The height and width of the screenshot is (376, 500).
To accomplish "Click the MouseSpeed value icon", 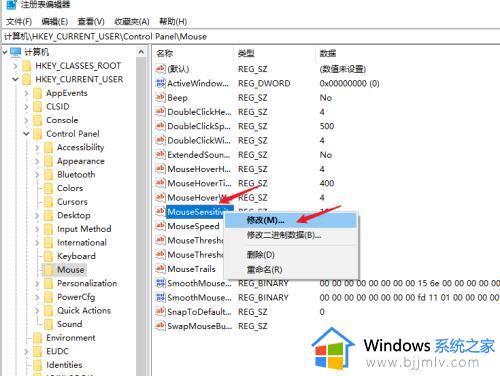I will (x=160, y=226).
